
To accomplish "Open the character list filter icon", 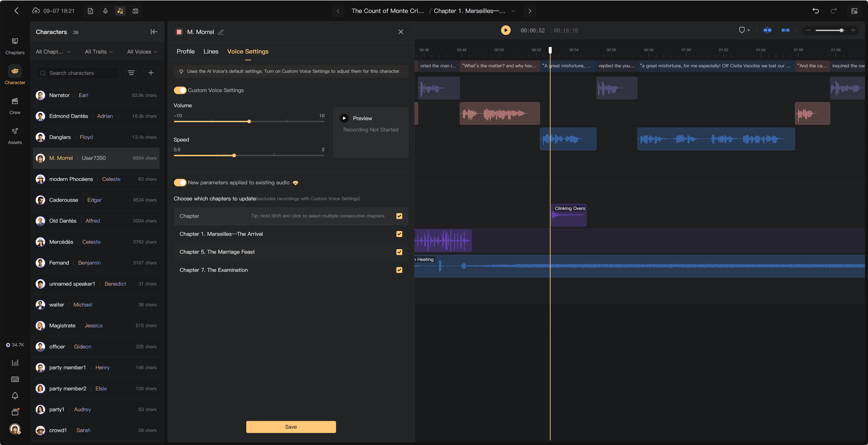I will pos(132,73).
